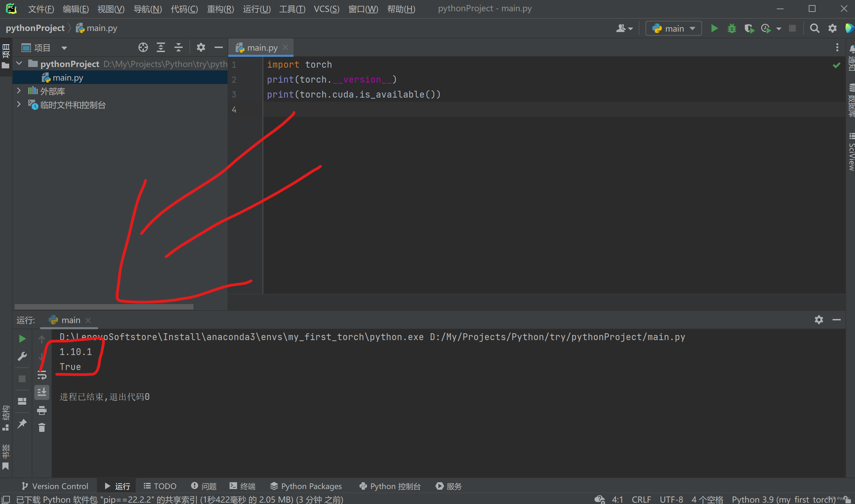Start the Debug bug icon
Viewport: 855px width, 504px height.
[x=732, y=28]
